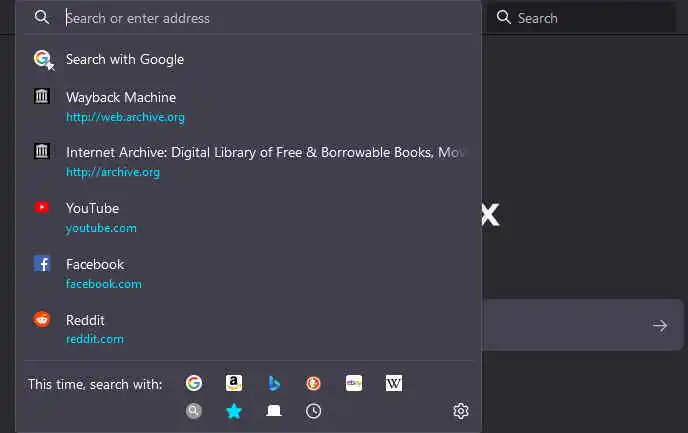This screenshot has width=688, height=433.
Task: Click the Facebook favicon
Action: pos(42,263)
